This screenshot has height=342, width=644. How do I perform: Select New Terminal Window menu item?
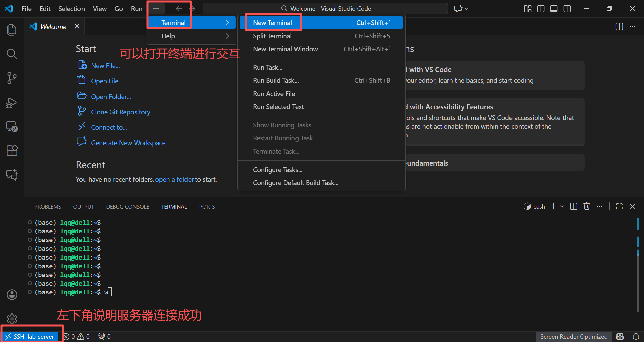(321, 49)
